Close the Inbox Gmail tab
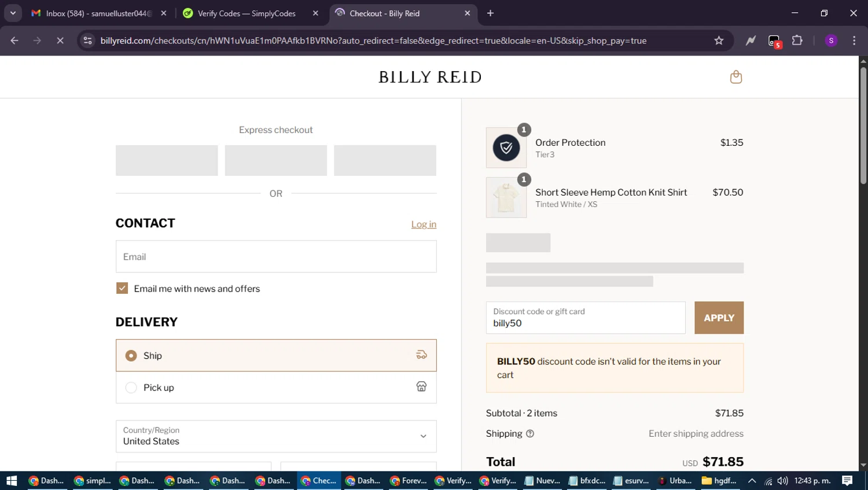This screenshot has height=490, width=868. 164,13
